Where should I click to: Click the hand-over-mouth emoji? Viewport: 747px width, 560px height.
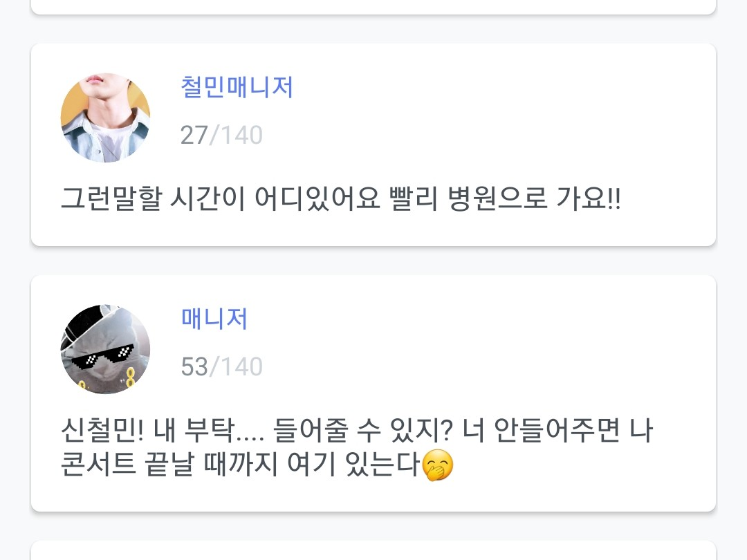pos(437,466)
